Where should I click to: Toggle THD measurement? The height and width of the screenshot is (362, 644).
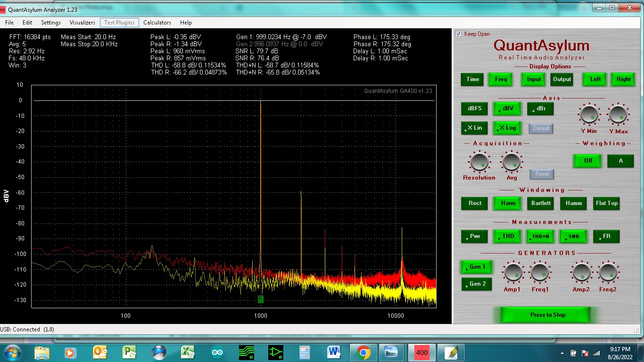[508, 236]
